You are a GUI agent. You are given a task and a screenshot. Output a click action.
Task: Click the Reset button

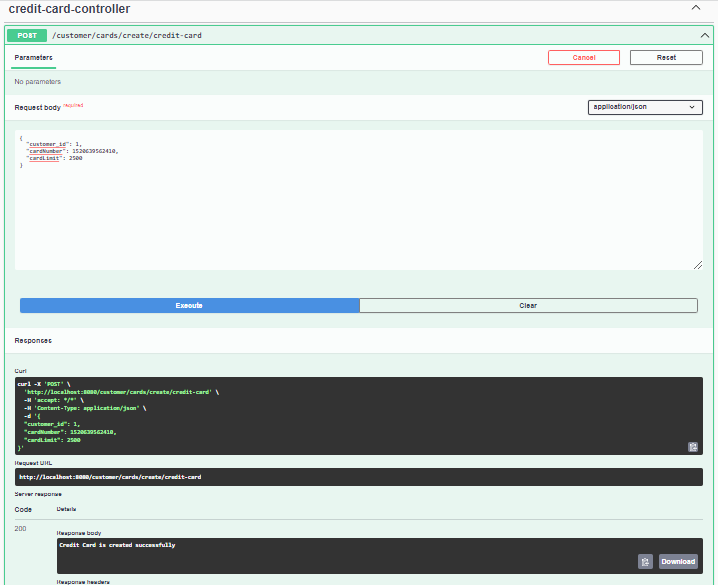click(666, 58)
